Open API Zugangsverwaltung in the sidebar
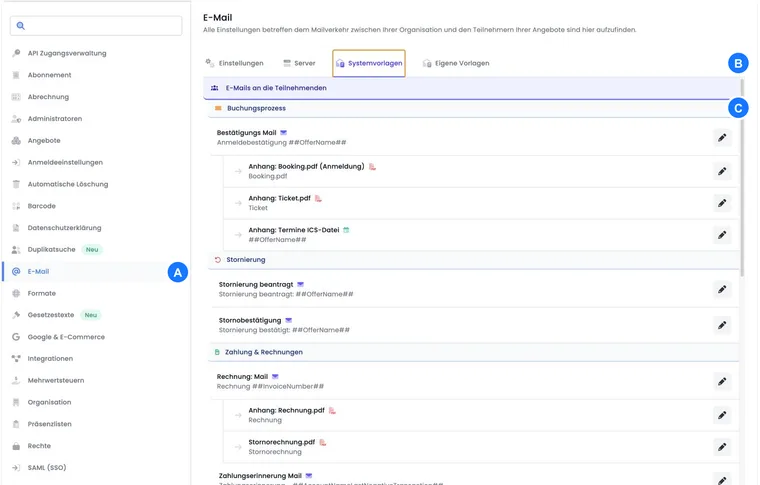The width and height of the screenshot is (760, 485). (67, 53)
